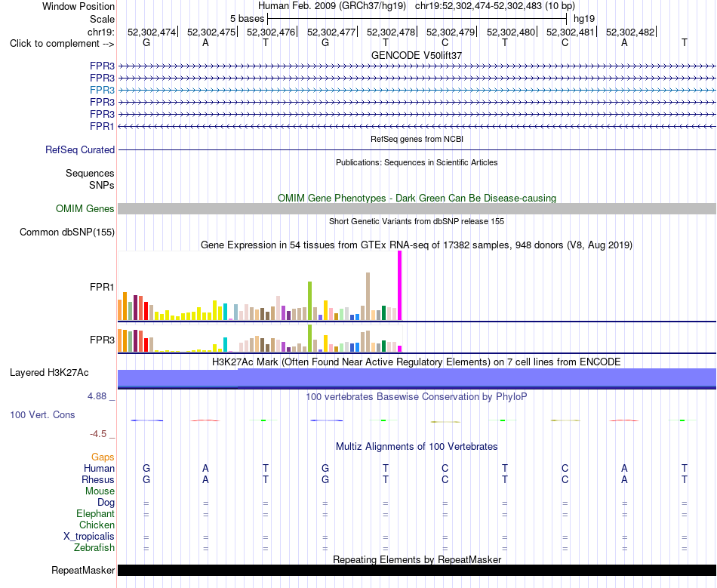717x588 pixels.
Task: Click the green OMIM Gene Phenotypes title
Action: pos(417,198)
